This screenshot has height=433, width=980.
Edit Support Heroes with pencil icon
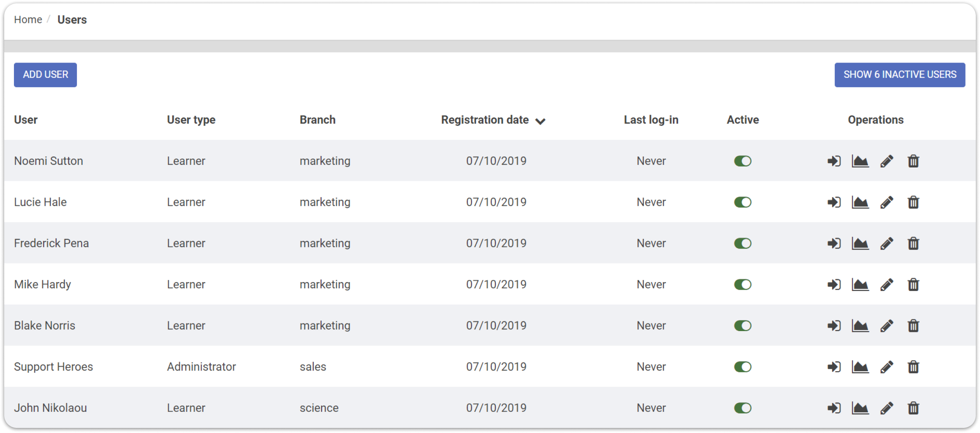(x=887, y=367)
